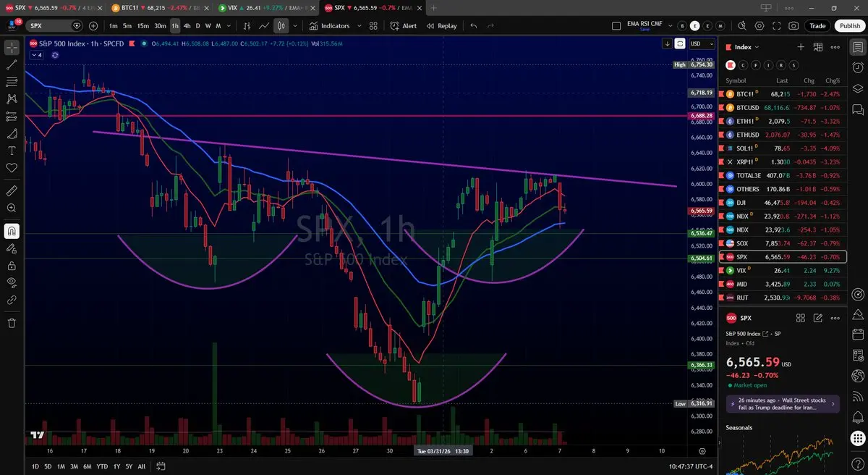Screen dimensions: 868x475
Task: Select the candlestick chart style icon
Action: [x=281, y=26]
